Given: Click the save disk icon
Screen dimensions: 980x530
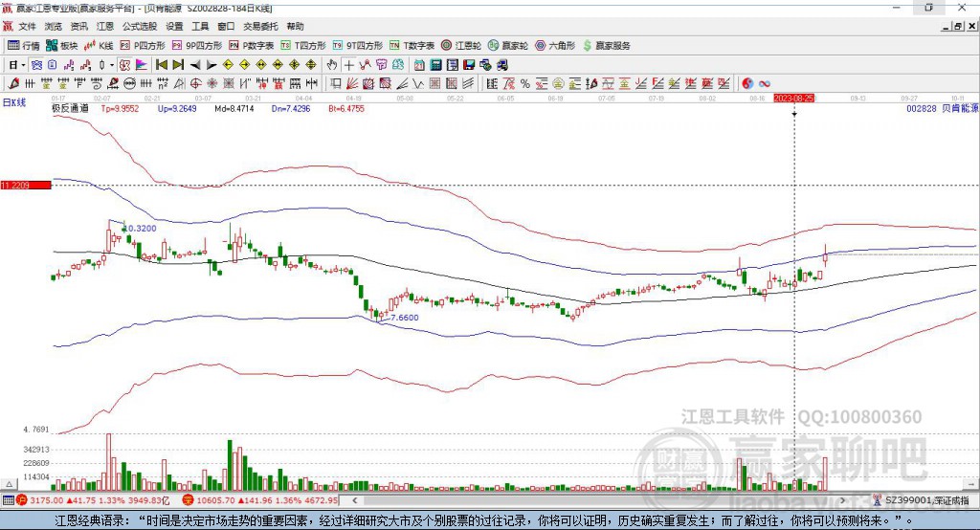Looking at the screenshot, I should point(469,65).
